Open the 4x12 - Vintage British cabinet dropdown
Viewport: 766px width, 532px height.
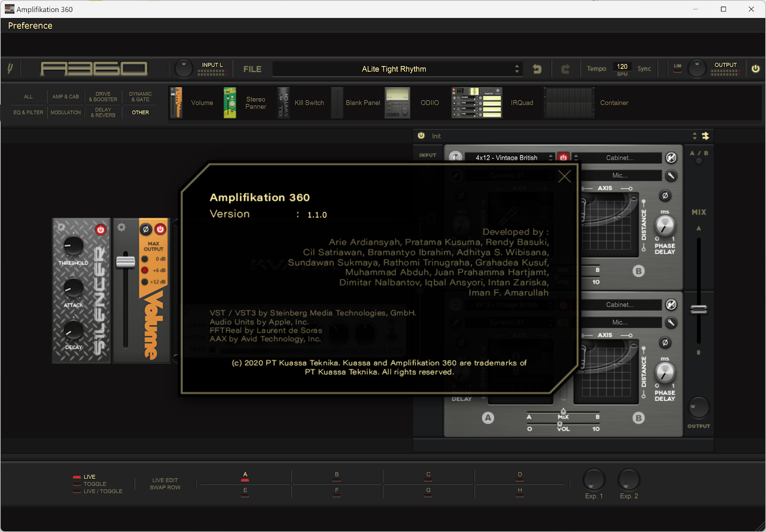coord(507,157)
